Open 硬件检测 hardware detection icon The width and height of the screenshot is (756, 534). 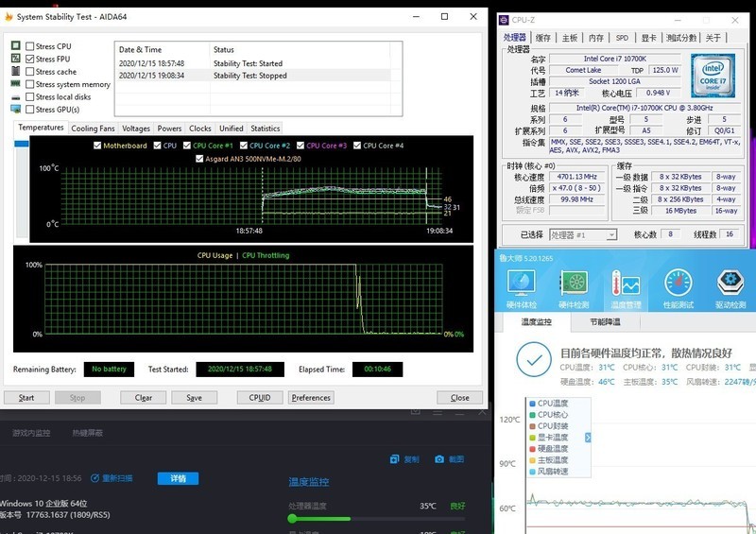(x=575, y=287)
